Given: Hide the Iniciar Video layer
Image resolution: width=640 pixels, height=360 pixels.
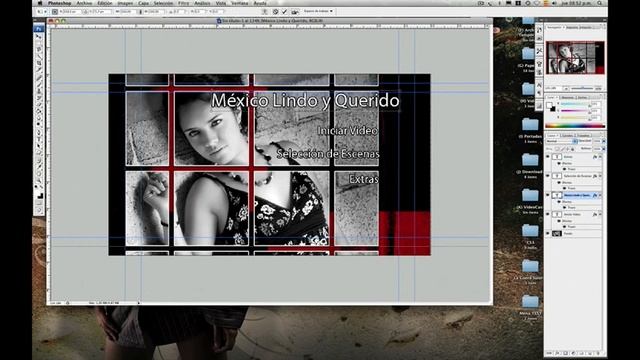Looking at the screenshot, I should tap(548, 214).
